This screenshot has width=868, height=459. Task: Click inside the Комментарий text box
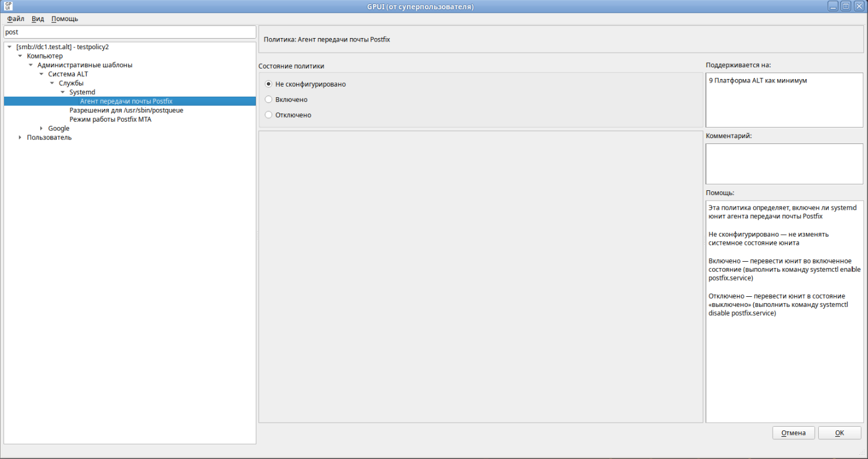784,164
